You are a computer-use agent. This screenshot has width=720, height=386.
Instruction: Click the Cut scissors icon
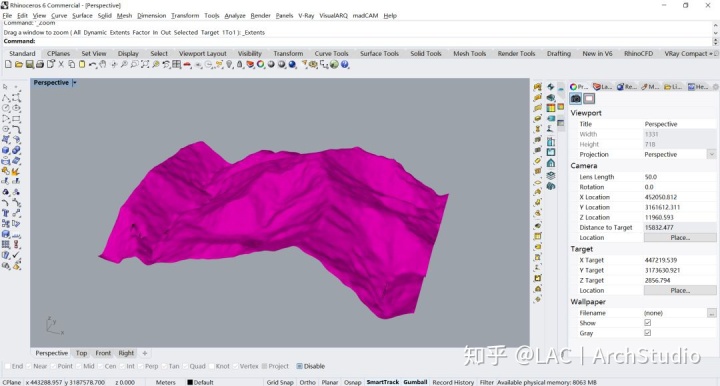[x=61, y=65]
